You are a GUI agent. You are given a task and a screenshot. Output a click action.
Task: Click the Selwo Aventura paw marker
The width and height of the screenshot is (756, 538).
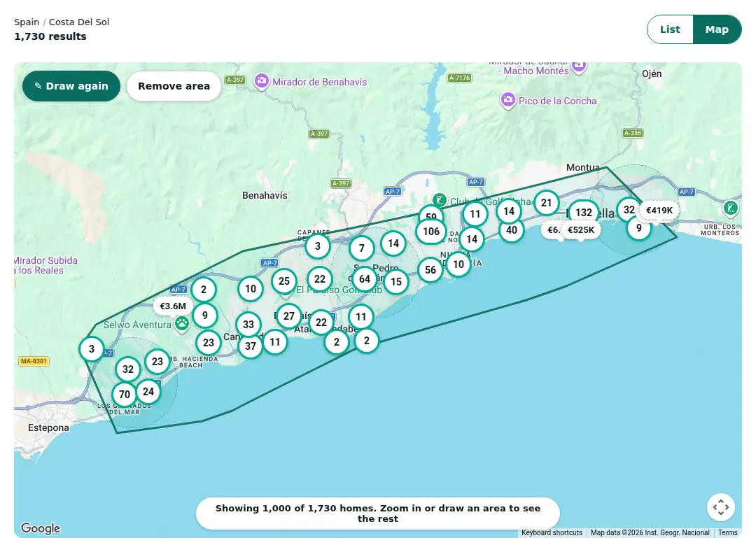coord(182,323)
